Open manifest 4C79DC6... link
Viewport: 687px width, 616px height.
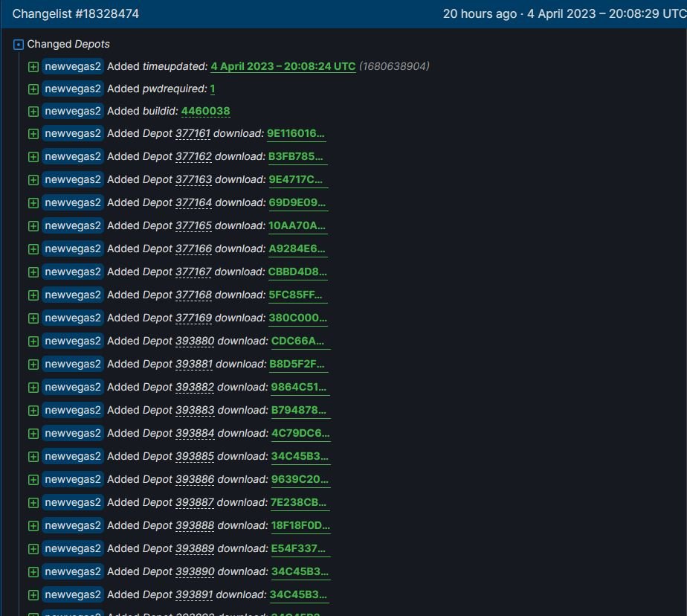(x=300, y=434)
